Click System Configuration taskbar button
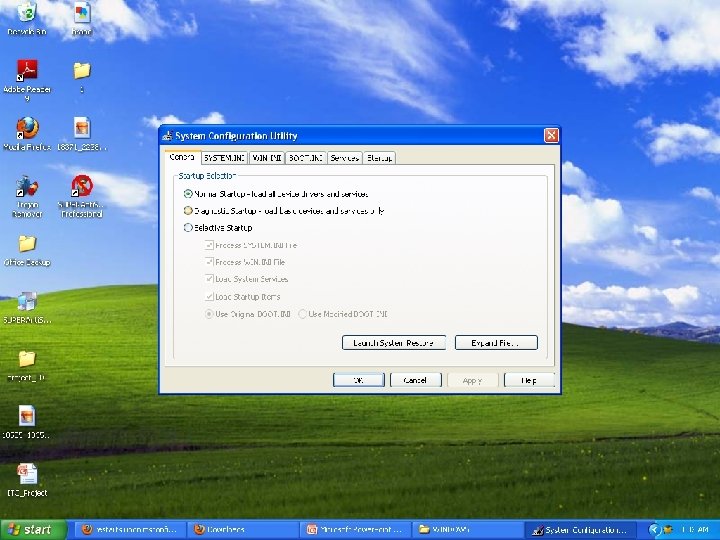720x540 pixels. (580, 530)
